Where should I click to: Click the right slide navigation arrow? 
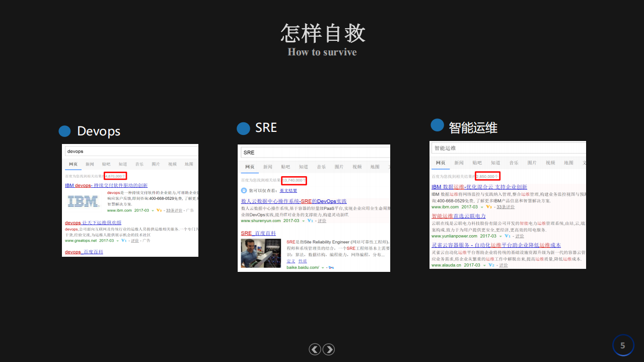[328, 349]
